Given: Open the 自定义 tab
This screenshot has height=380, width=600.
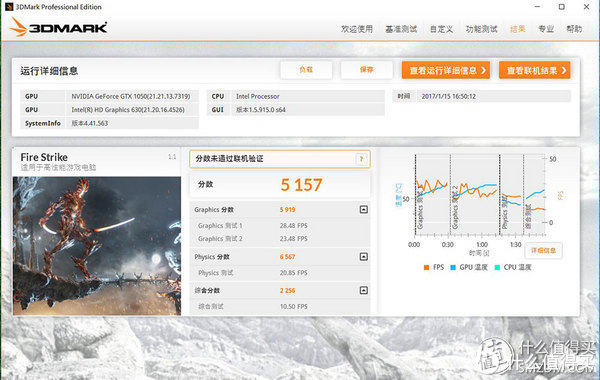Looking at the screenshot, I should pos(441,29).
